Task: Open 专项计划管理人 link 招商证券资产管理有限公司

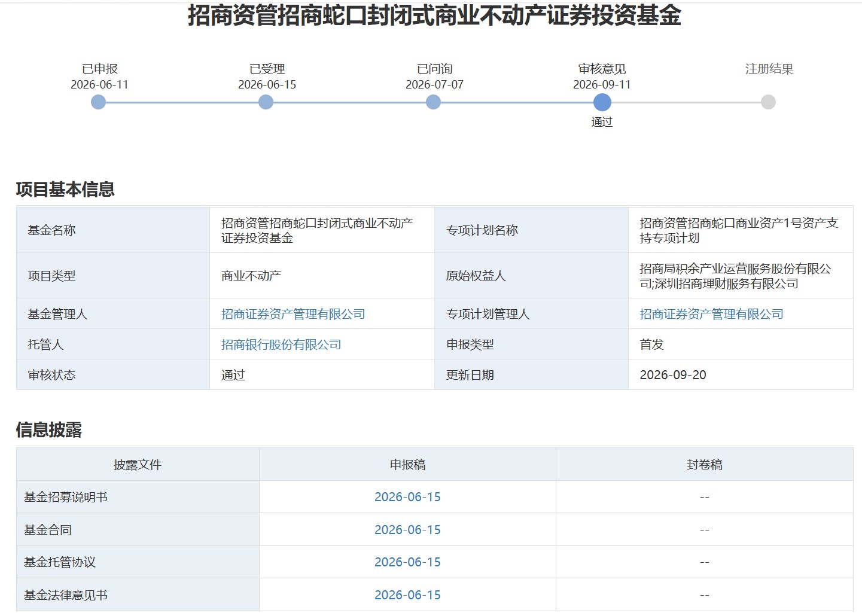Action: [711, 314]
